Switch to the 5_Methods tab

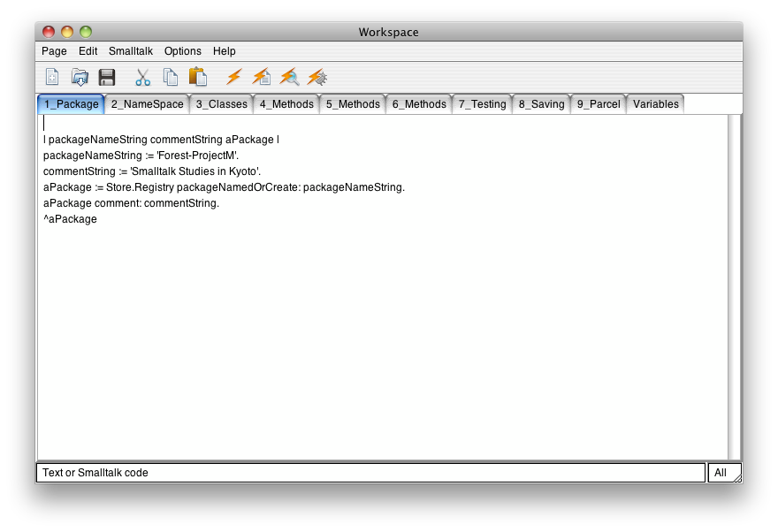coord(353,104)
